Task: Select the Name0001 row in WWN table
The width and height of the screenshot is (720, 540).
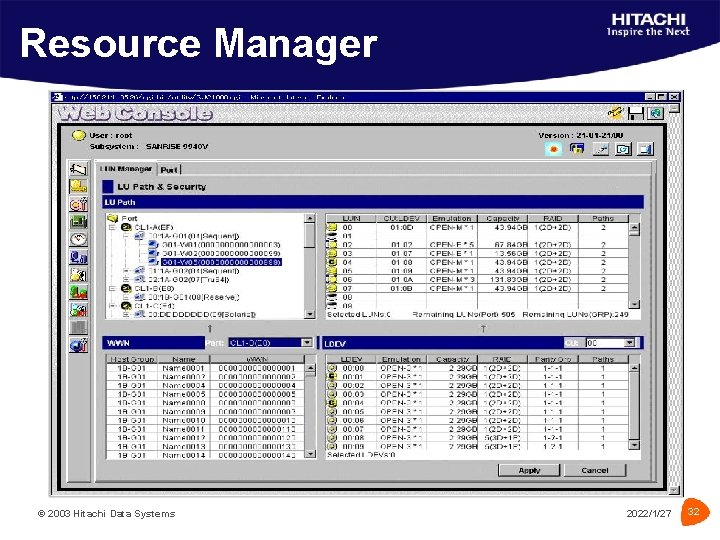Action: point(206,368)
